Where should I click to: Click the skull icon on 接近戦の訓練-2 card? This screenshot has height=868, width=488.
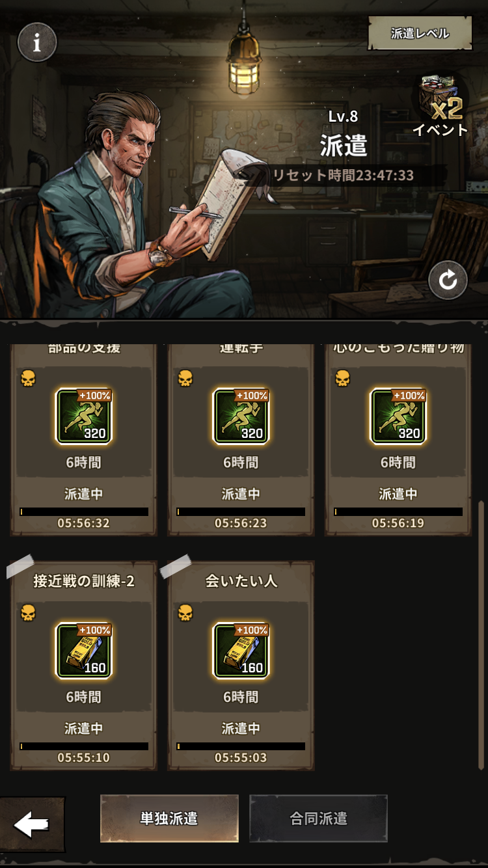point(28,612)
